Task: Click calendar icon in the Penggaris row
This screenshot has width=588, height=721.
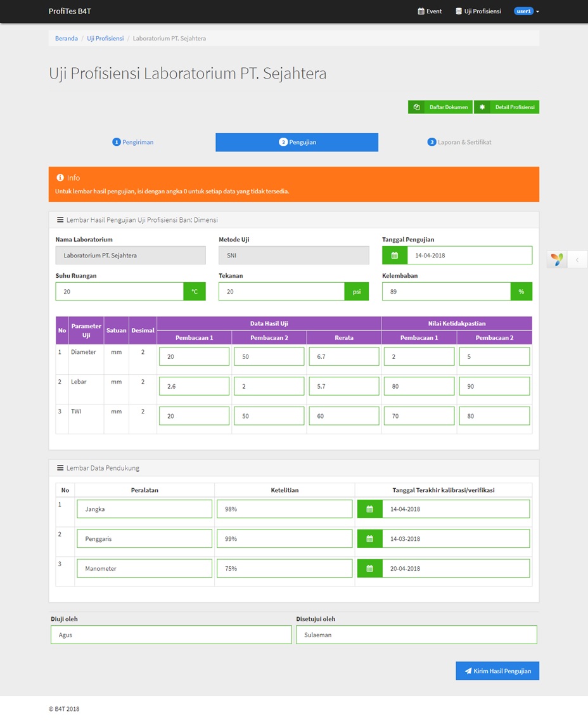Action: [x=370, y=539]
